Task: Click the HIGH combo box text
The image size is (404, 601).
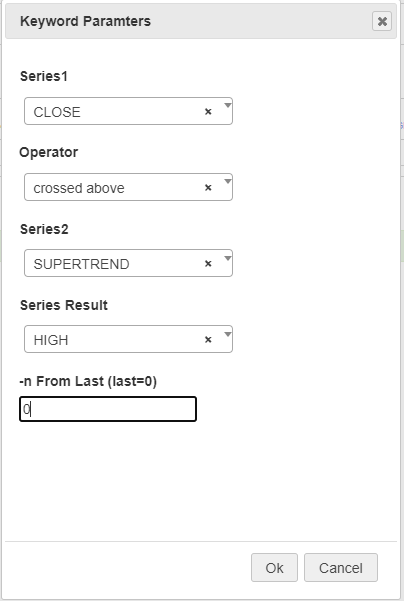Action: pos(51,340)
